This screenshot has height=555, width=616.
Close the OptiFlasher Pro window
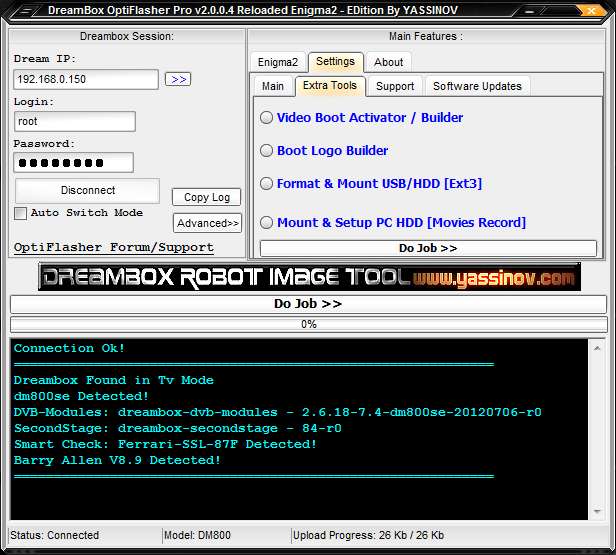[590, 11]
